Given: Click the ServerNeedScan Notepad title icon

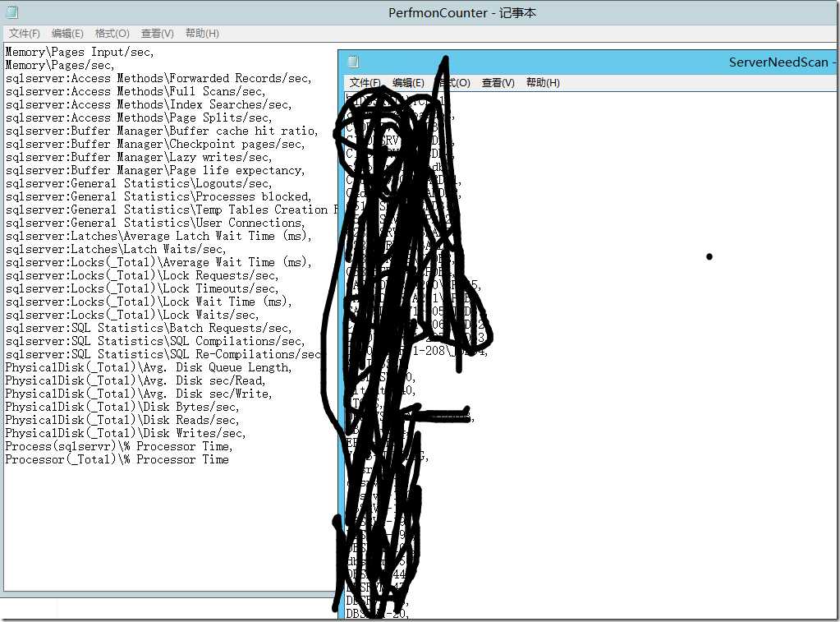Looking at the screenshot, I should (x=353, y=62).
